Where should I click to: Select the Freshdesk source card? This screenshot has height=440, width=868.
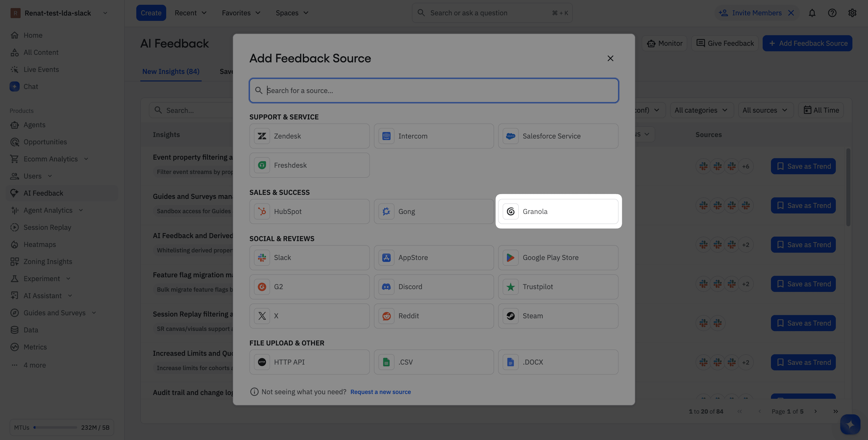pos(309,165)
